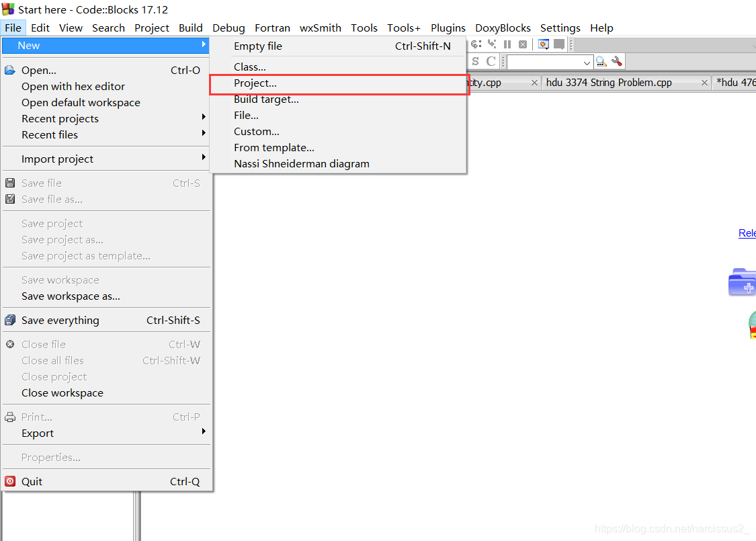Image resolution: width=756 pixels, height=541 pixels.
Task: Select Open with hex editor
Action: click(x=106, y=86)
